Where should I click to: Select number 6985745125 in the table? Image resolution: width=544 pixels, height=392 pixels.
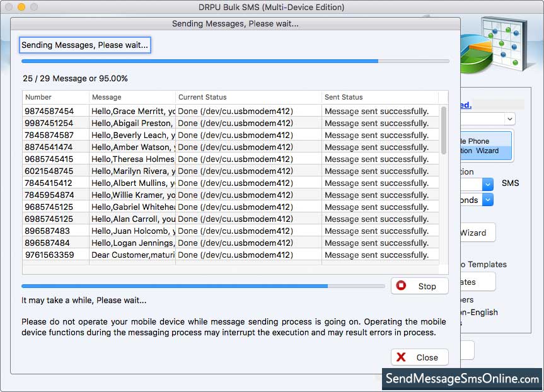tap(49, 219)
